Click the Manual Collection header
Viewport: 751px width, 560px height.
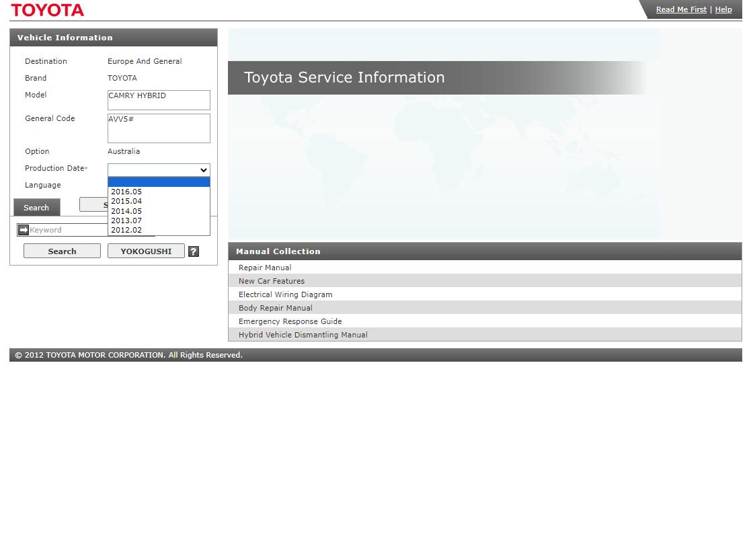485,251
